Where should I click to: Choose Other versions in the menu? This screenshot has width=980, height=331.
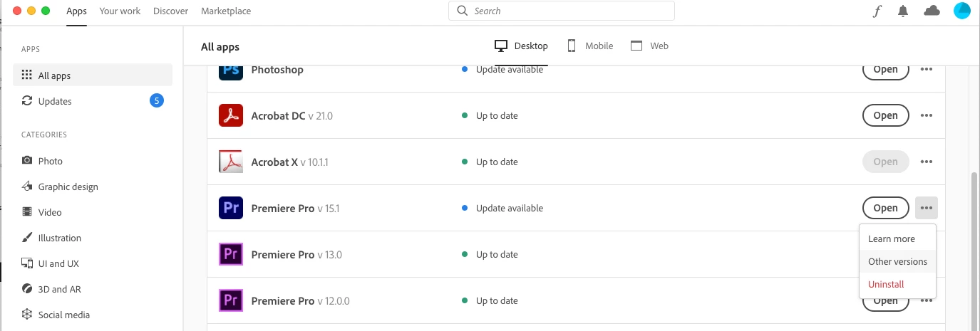897,261
